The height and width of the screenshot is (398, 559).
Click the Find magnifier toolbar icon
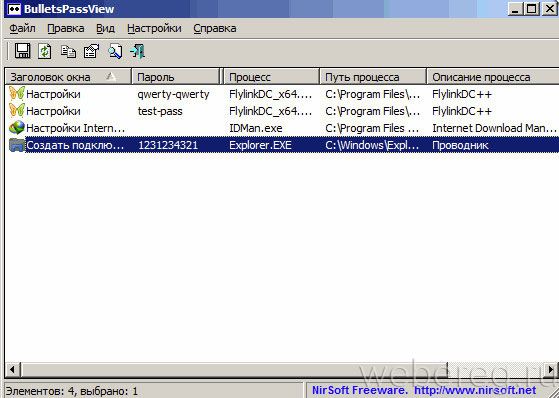[115, 51]
